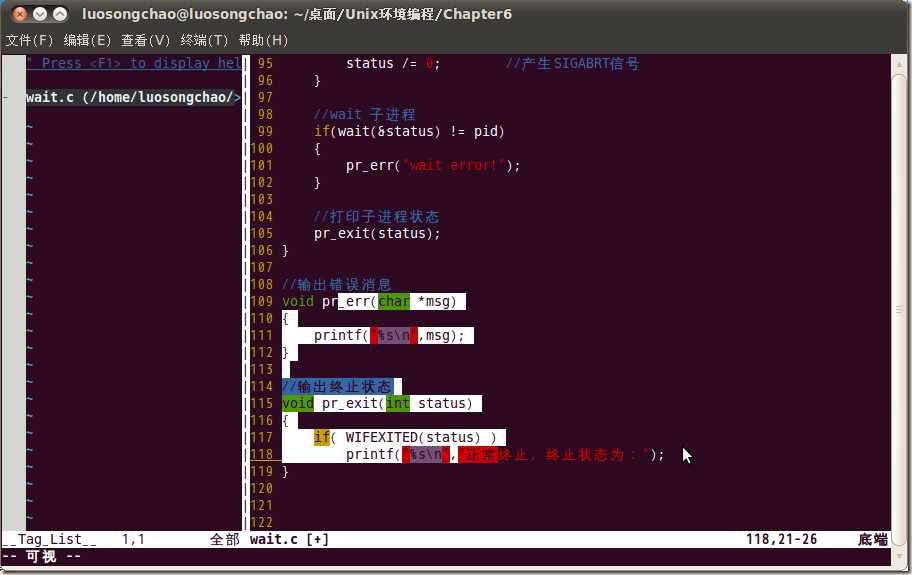Viewport: 912px width, 575px height.
Task: Click line number 107
Action: coord(262,267)
